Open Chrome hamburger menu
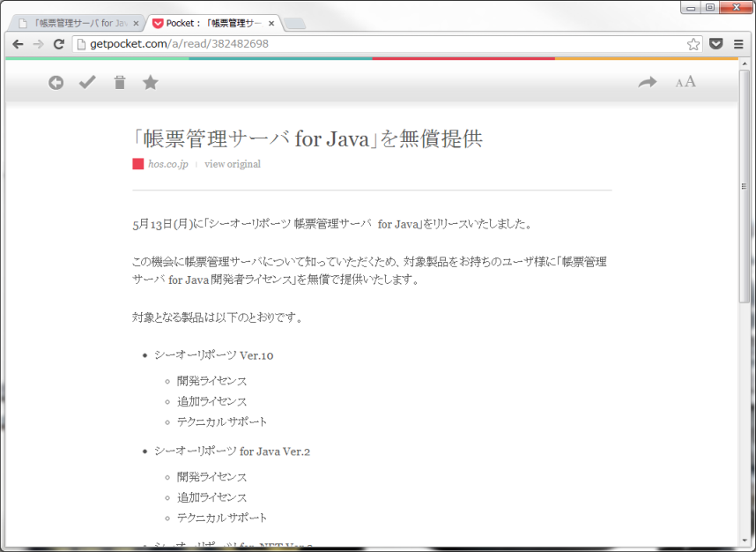Viewport: 756px width, 552px height. click(x=738, y=44)
